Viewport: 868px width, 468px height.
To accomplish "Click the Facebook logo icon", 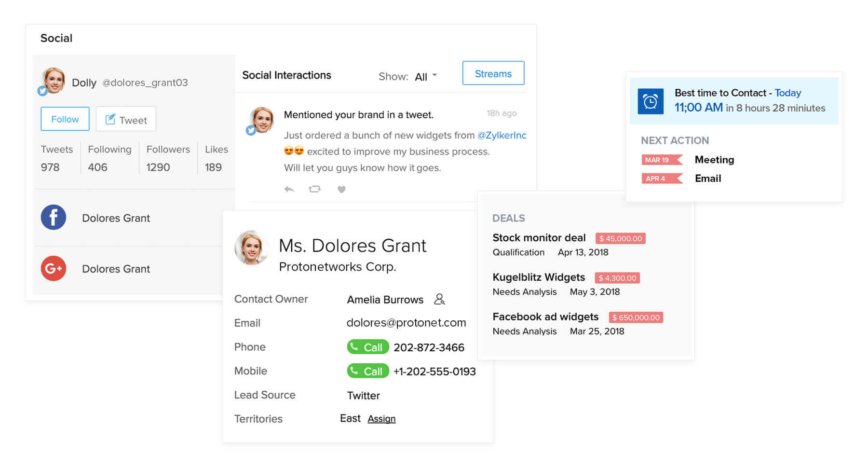I will click(x=54, y=218).
